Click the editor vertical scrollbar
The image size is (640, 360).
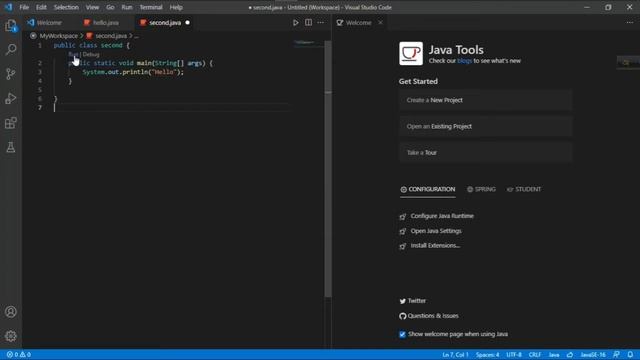[328, 169]
